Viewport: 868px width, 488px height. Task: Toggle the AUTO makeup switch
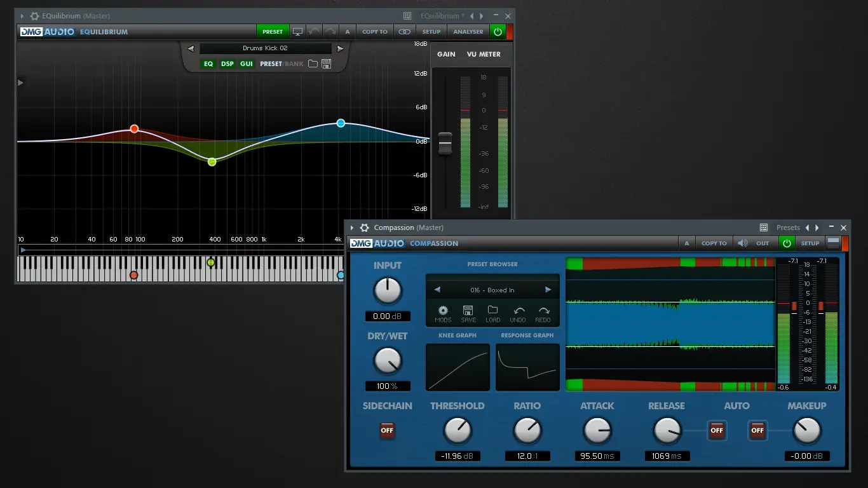tap(757, 430)
